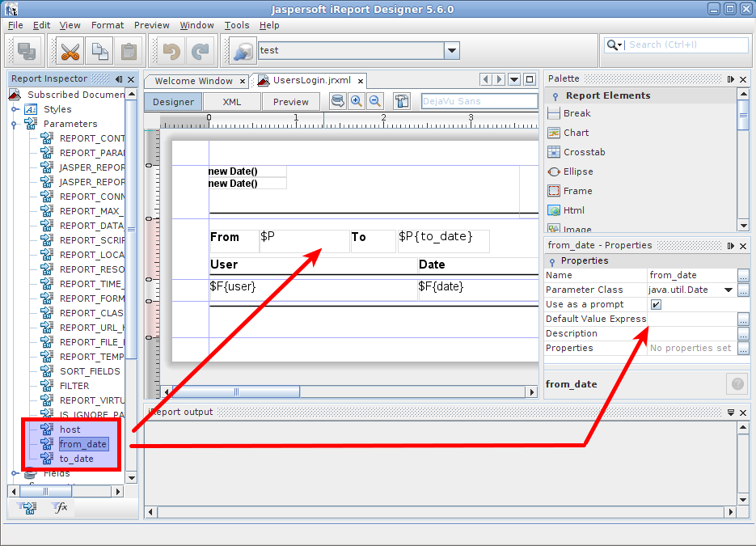
Task: Click the zoom out magnifier icon
Action: (374, 101)
